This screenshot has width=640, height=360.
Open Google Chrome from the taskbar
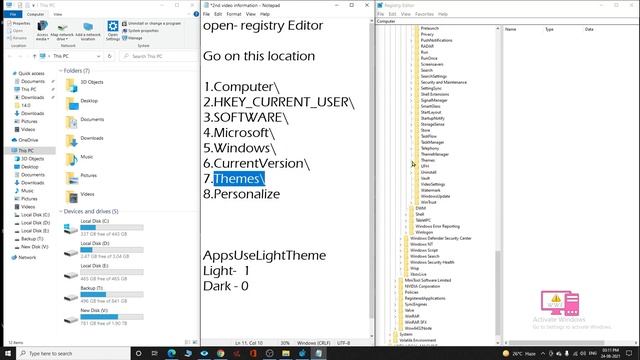click(x=220, y=353)
